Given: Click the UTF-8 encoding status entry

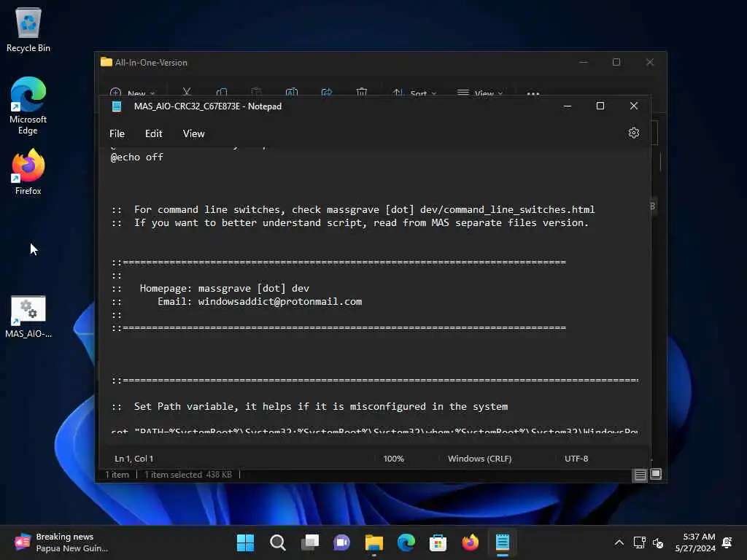Looking at the screenshot, I should [576, 459].
